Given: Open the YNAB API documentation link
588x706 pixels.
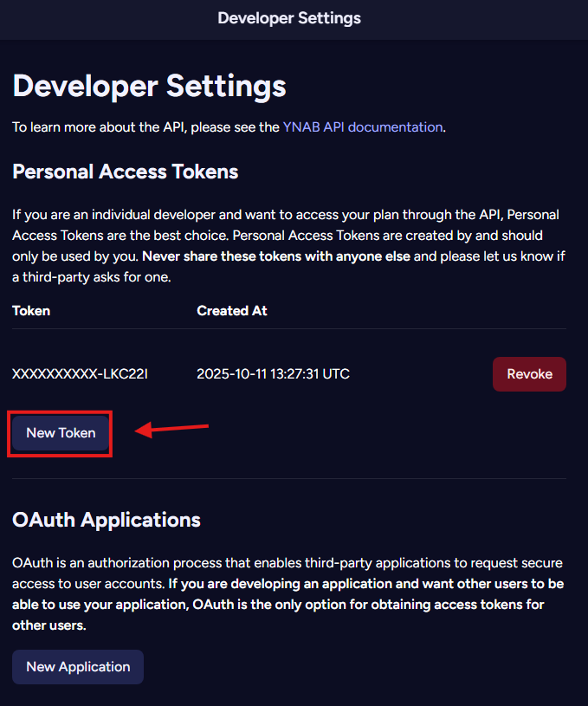Looking at the screenshot, I should click(363, 126).
